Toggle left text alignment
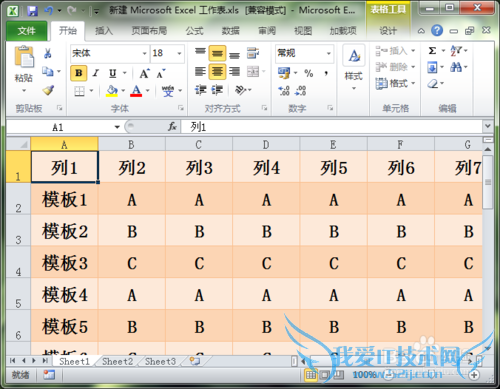 pos(200,71)
